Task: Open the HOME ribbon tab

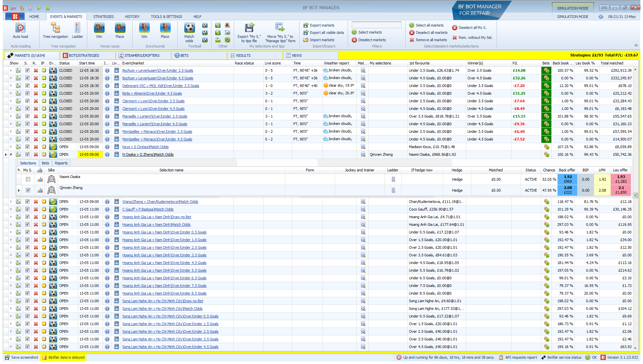Action: [x=34, y=17]
